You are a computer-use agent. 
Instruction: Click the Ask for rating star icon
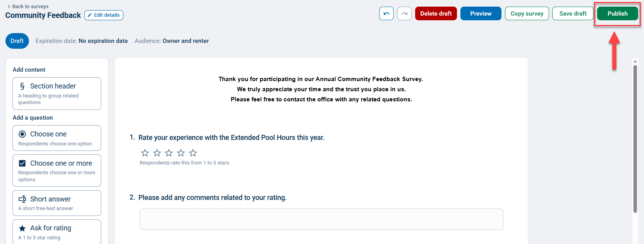pos(22,228)
